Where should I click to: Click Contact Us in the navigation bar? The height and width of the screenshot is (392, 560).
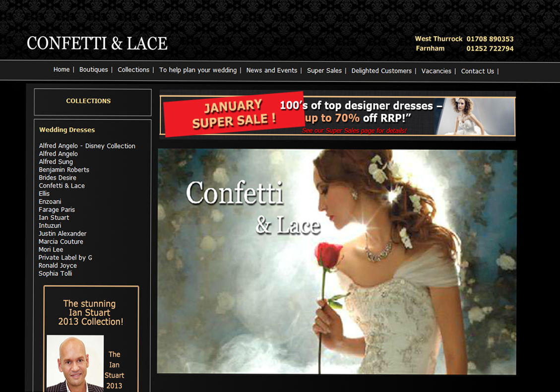pyautogui.click(x=477, y=71)
